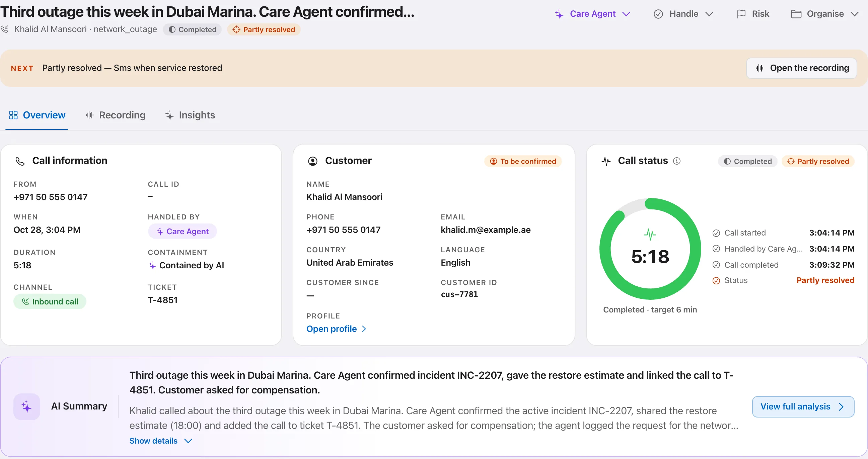Viewport: 868px width, 459px height.
Task: Click the To be confirmed badge
Action: 523,161
